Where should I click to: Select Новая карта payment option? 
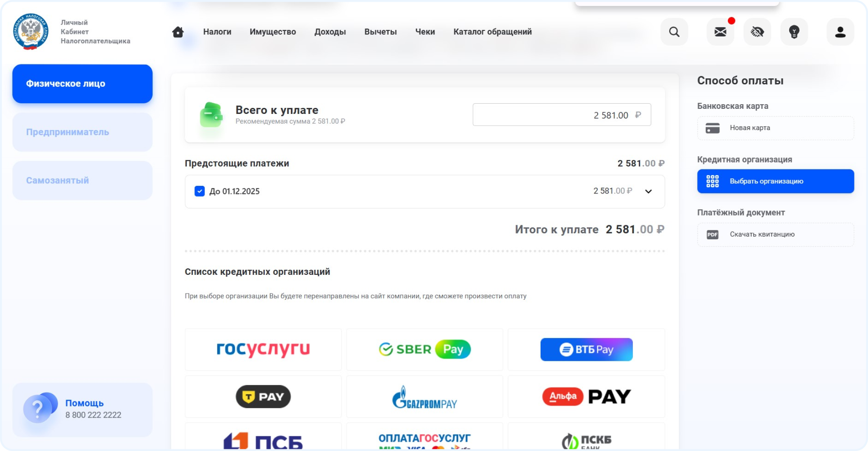[775, 128]
